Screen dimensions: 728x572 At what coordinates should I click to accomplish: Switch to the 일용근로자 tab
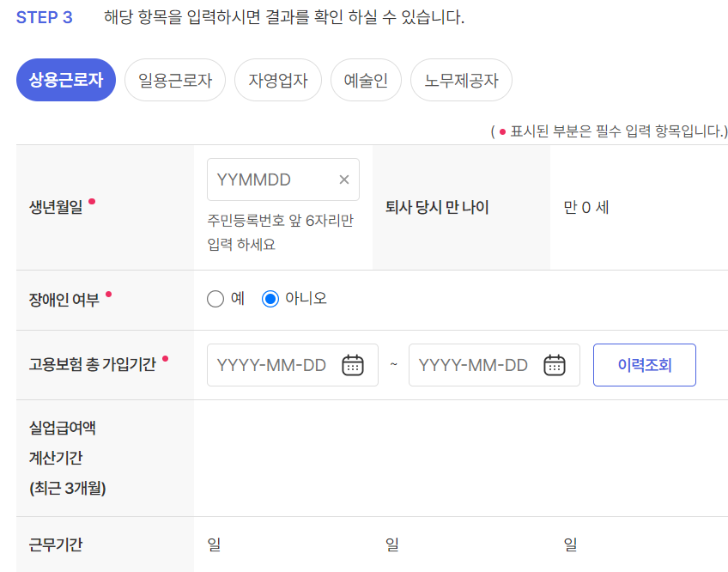pos(174,79)
